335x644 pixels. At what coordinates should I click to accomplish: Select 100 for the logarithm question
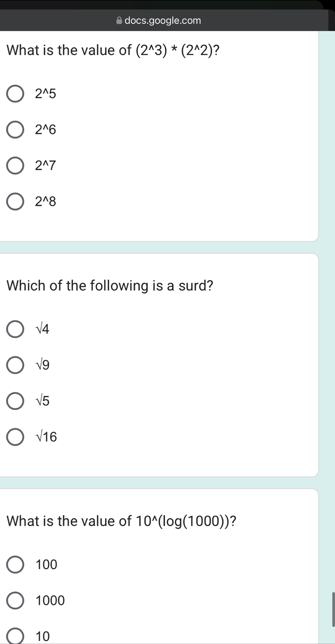pos(15,565)
